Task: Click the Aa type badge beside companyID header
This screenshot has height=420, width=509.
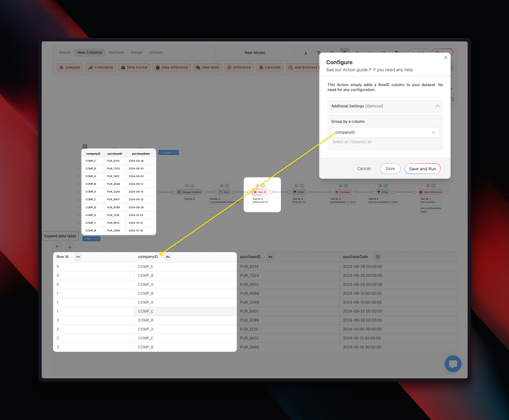Action: 168,257
